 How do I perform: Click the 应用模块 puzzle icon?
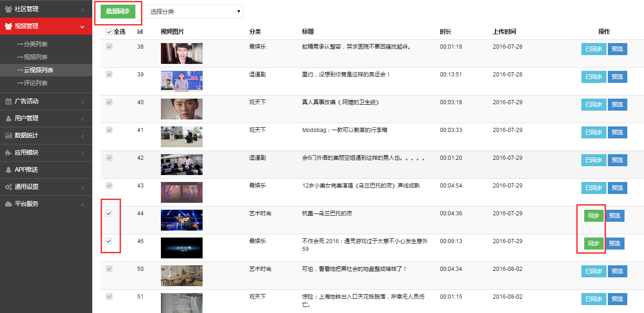coord(8,153)
